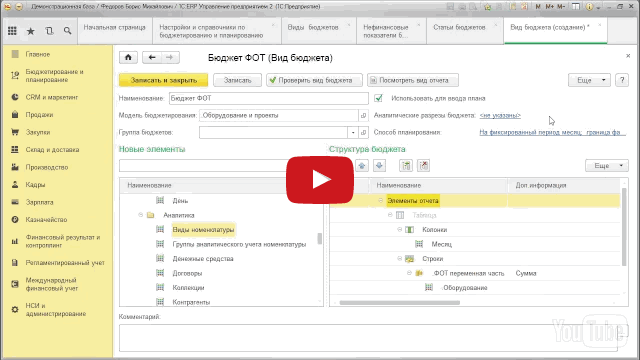
Task: Toggle 'Использовать для ввода плана' checkbox
Action: click(x=378, y=98)
